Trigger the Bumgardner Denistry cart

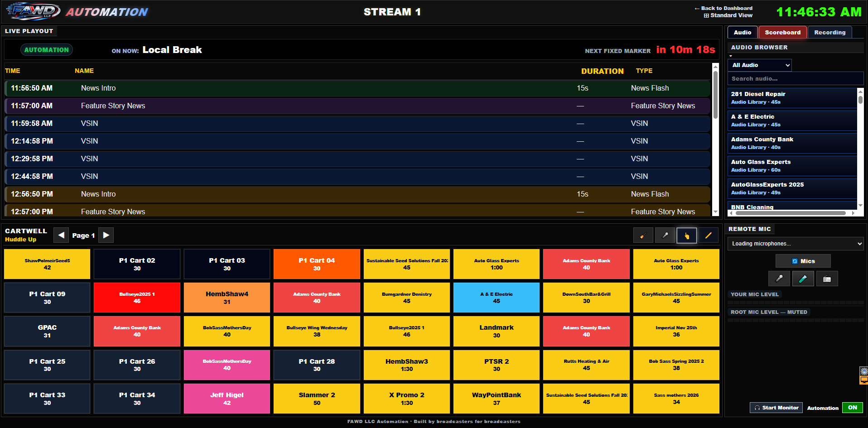[407, 298]
